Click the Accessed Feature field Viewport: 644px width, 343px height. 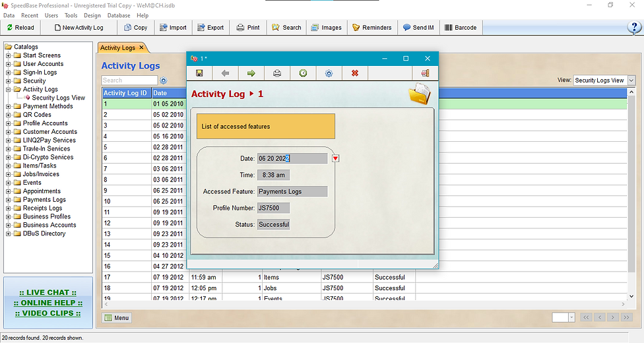[292, 191]
